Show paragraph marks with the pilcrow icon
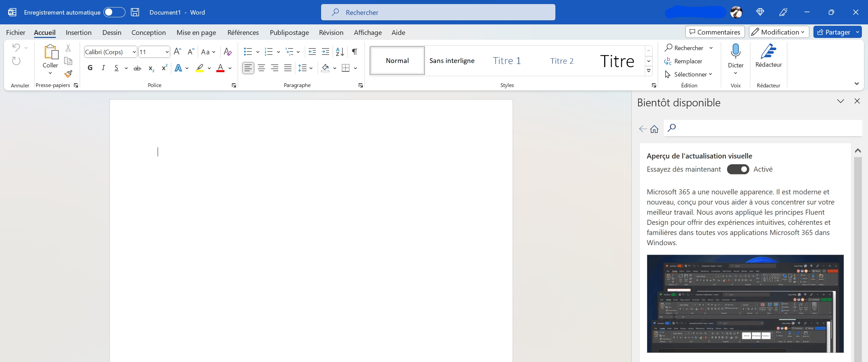This screenshot has height=362, width=868. (x=354, y=52)
